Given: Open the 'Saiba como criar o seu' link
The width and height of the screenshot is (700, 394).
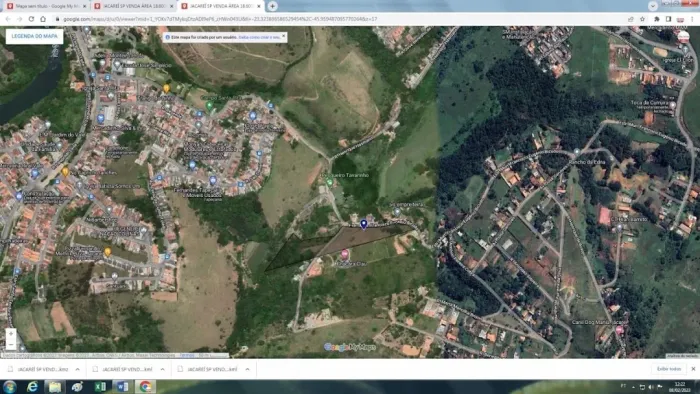Looking at the screenshot, I should pyautogui.click(x=259, y=37).
